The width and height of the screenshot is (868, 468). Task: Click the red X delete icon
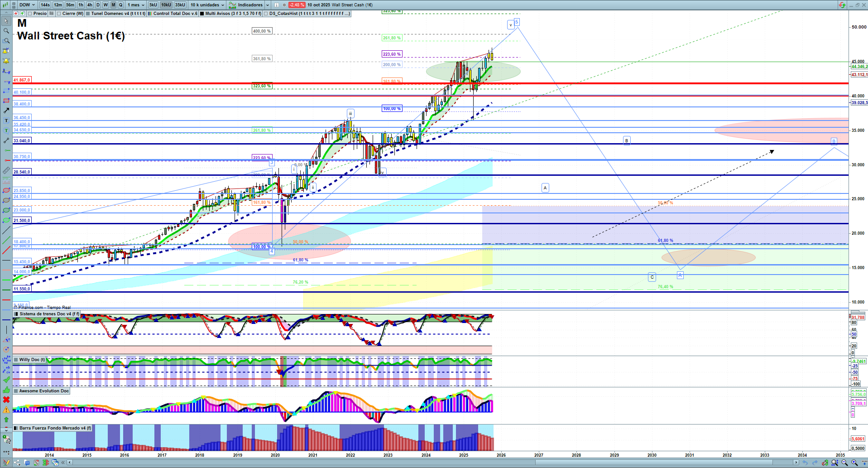click(6, 400)
